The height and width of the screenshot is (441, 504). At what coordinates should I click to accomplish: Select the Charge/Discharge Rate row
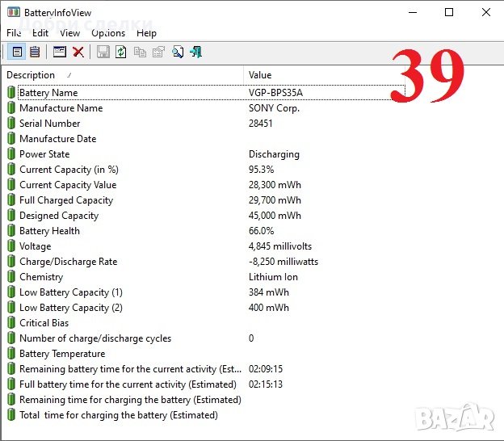point(68,262)
